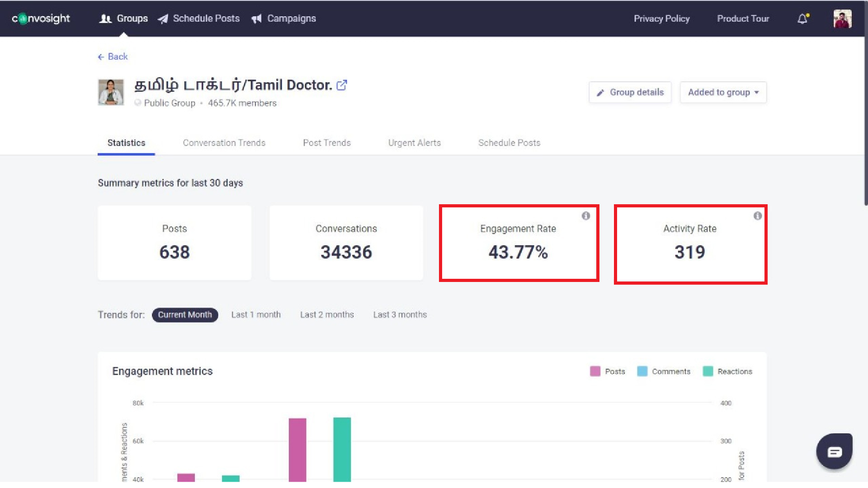Click the Tamil Doctor group thumbnail

click(111, 92)
